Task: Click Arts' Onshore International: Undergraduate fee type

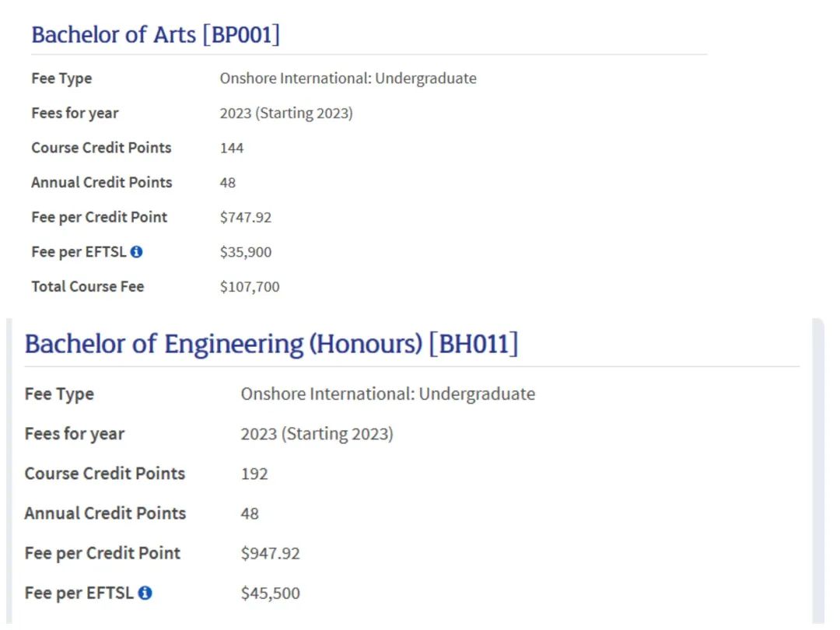Action: [x=348, y=79]
